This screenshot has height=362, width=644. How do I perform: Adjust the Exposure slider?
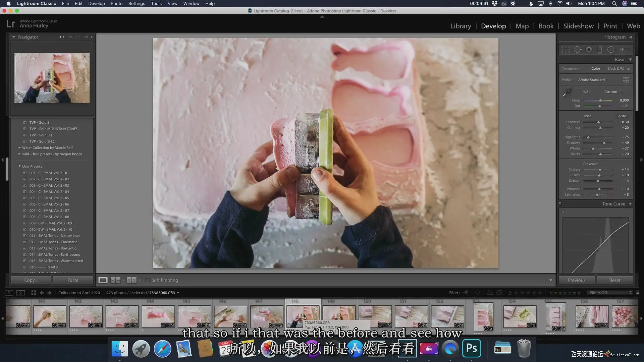coord(598,122)
